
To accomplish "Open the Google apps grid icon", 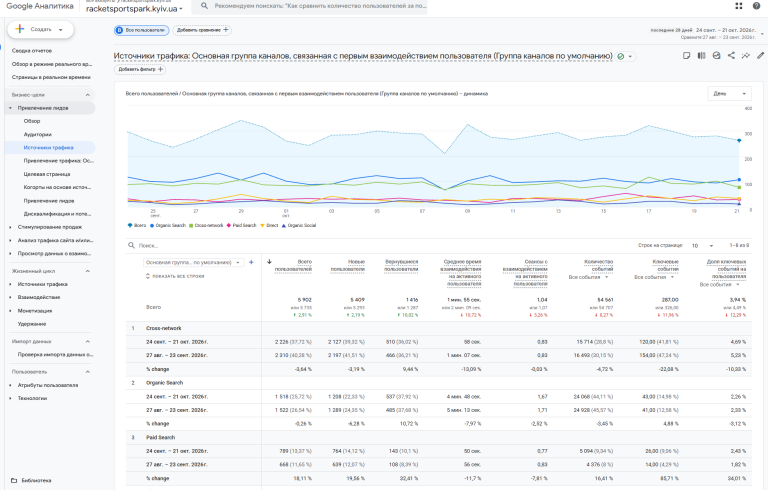I will tap(739, 6).
